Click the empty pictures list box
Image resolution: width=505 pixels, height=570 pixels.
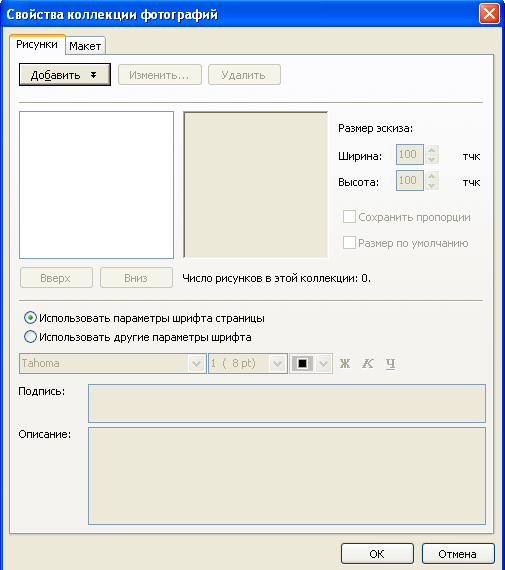coord(96,185)
